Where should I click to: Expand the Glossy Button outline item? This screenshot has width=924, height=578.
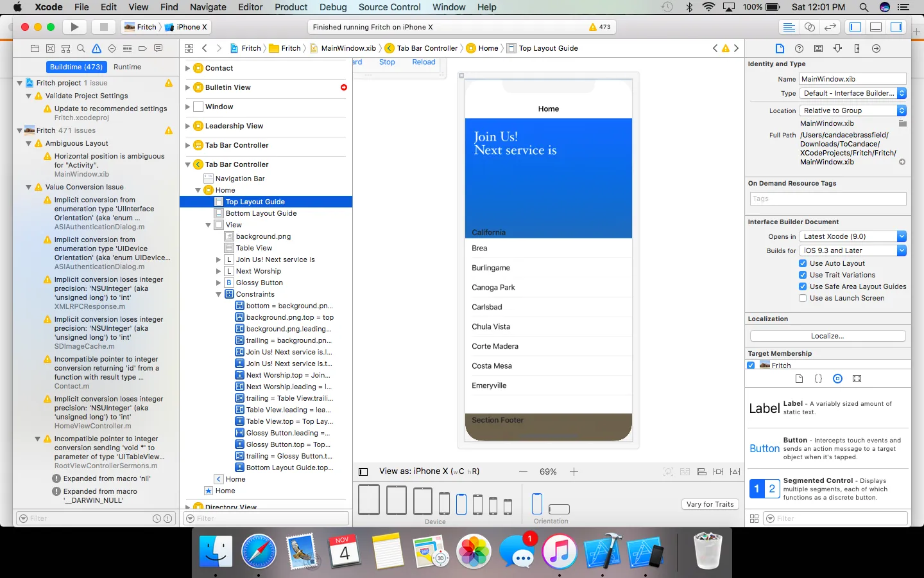click(x=218, y=283)
